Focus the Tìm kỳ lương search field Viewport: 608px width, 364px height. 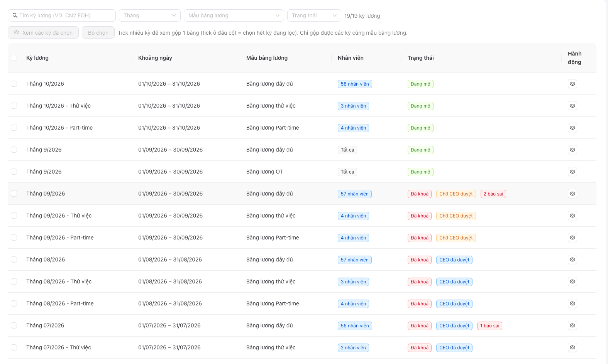pyautogui.click(x=62, y=15)
